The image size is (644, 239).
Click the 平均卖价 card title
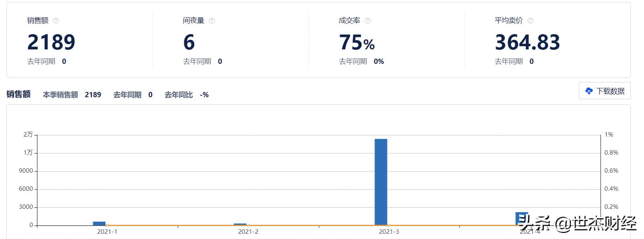[509, 20]
